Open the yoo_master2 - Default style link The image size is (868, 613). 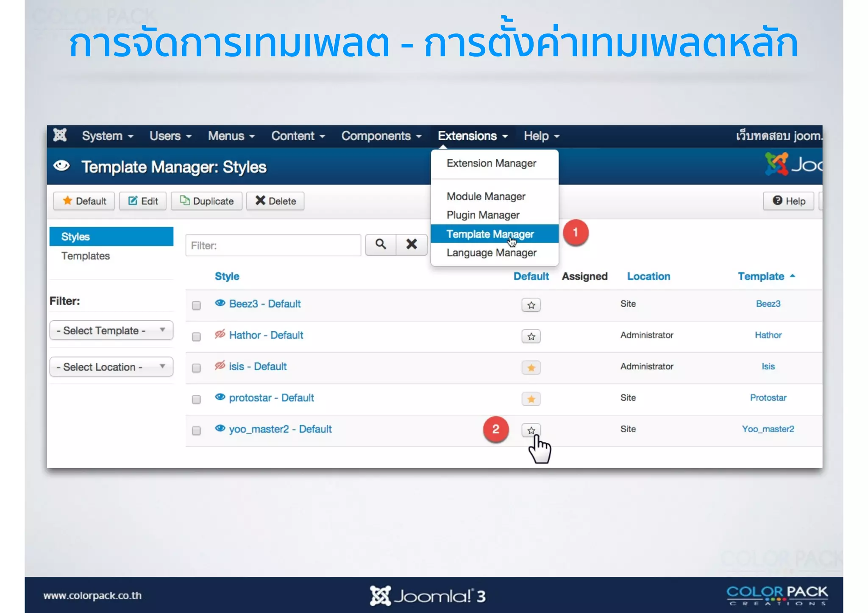pos(280,429)
